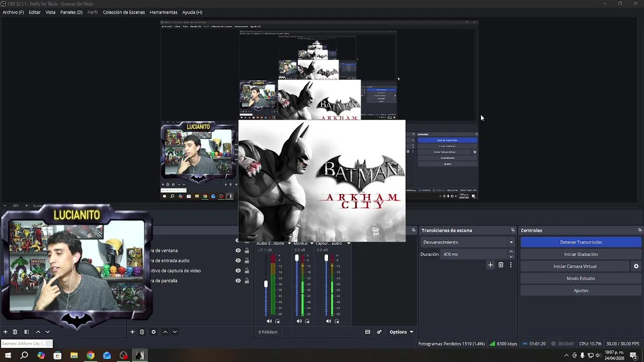
Task: Add a new source with plus icon
Action: (132, 332)
